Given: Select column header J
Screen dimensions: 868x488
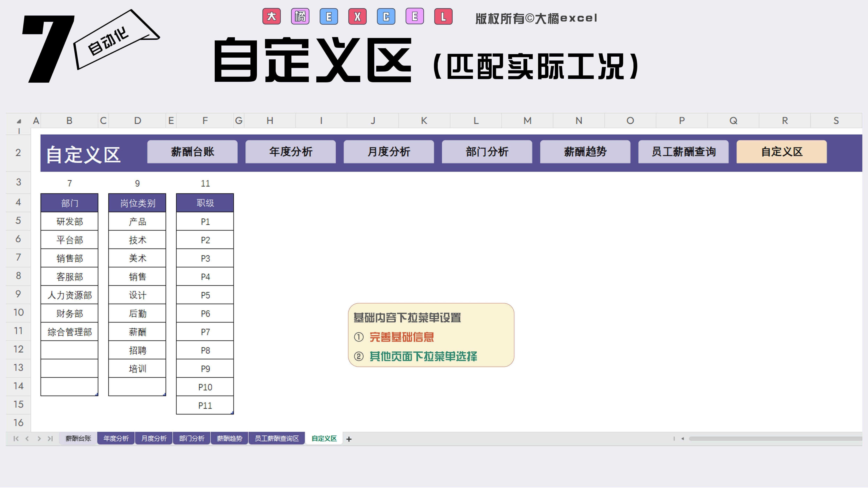Looking at the screenshot, I should [x=373, y=121].
